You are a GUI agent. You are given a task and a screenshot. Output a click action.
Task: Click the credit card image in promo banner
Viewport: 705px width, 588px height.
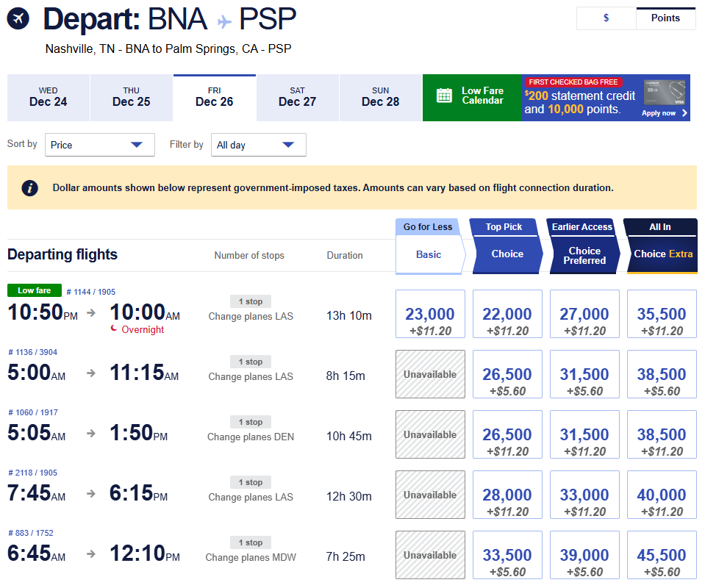click(665, 93)
